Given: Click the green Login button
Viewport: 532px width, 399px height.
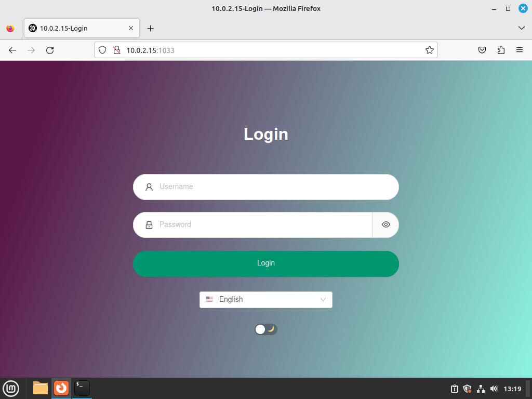Looking at the screenshot, I should pyautogui.click(x=266, y=263).
